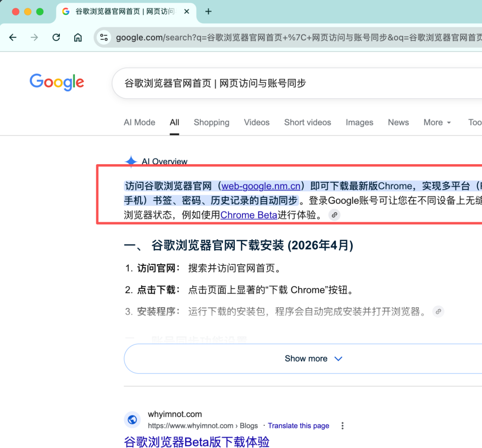Viewport: 482px width, 448px height.
Task: Switch to AI Mode tab
Action: point(140,122)
